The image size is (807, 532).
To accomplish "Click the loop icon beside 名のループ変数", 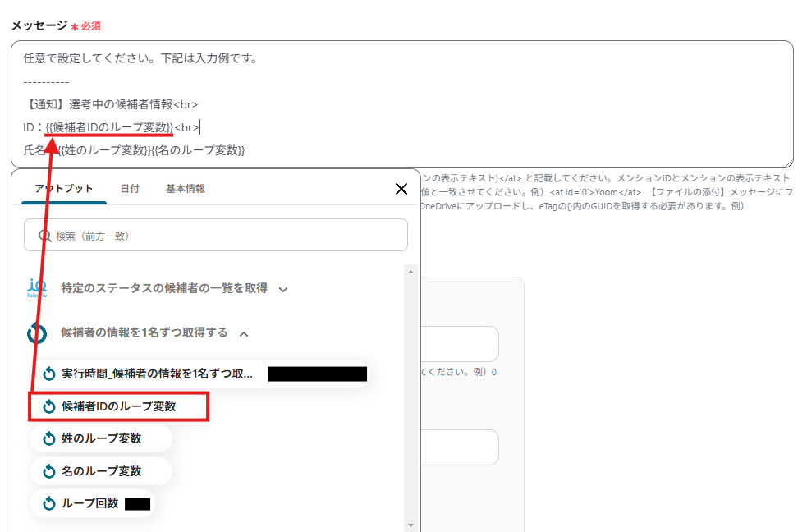I will point(48,471).
